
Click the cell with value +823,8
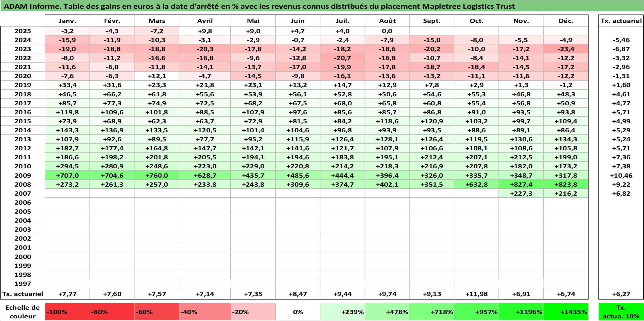point(566,184)
